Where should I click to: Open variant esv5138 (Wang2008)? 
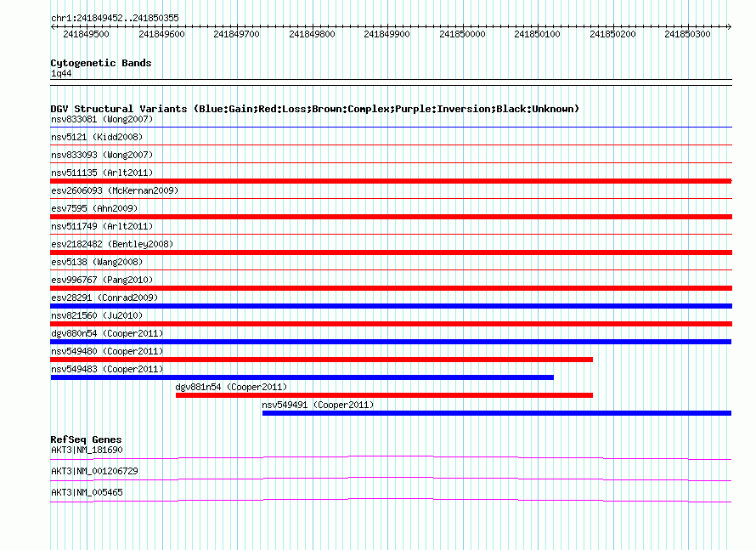(x=97, y=262)
